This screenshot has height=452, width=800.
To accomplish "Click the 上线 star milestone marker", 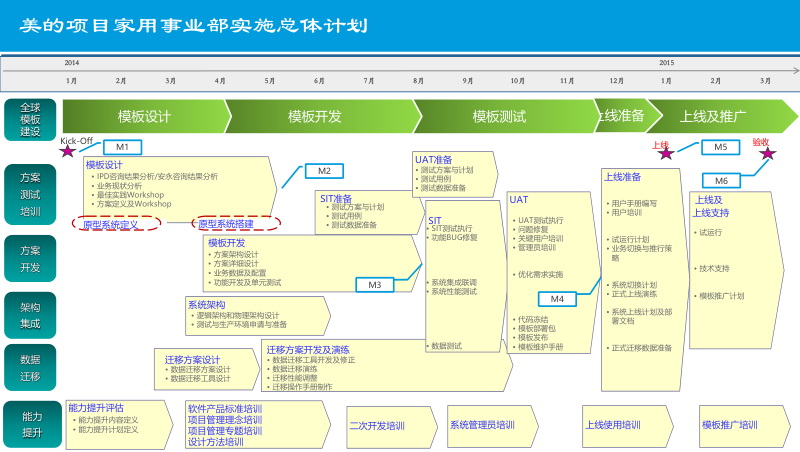I will 666,153.
